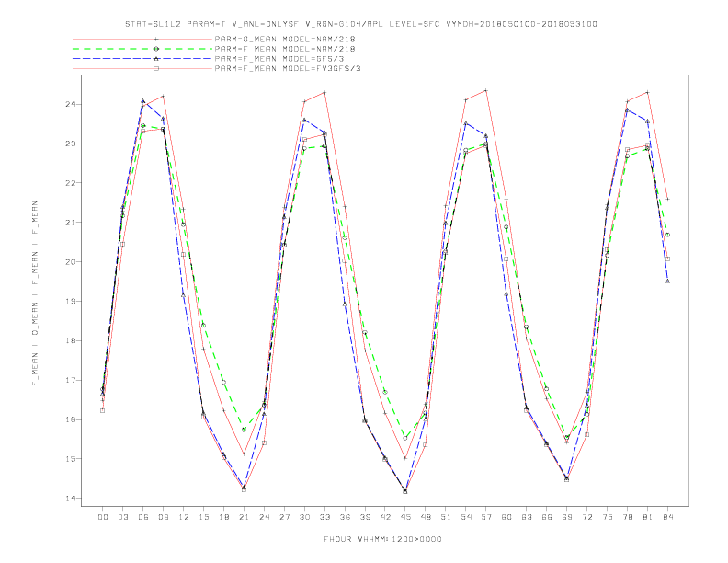This screenshot has height=563, width=728.
Task: Click x-axis tick label 03
Action: click(122, 517)
